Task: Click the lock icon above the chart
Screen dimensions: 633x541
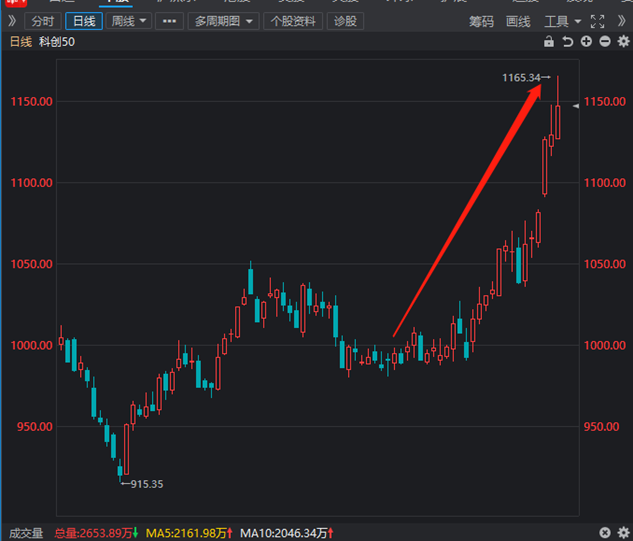Action: (x=549, y=42)
